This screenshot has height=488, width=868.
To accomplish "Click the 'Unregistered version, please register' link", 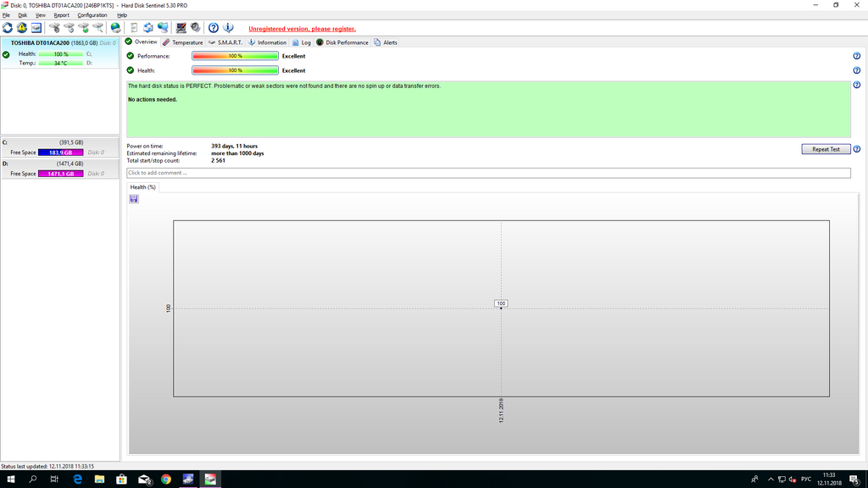I will [303, 29].
